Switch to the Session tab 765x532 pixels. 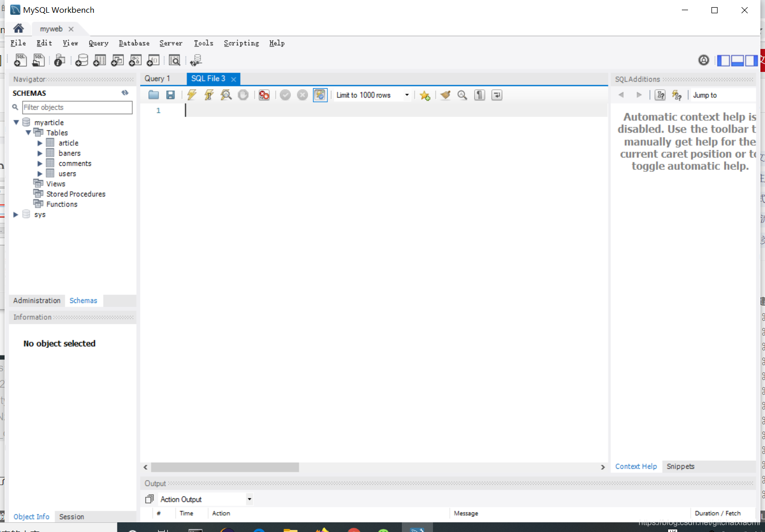point(71,517)
